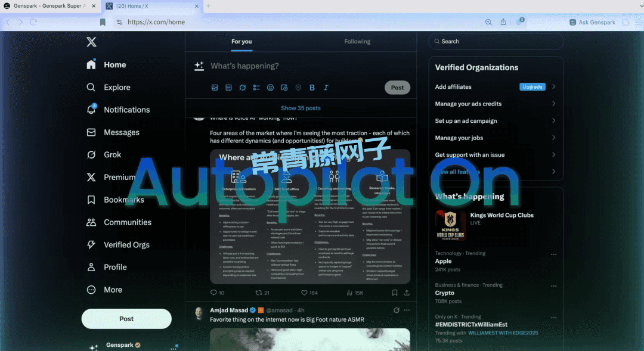The width and height of the screenshot is (644, 351).
Task: Open Amjad Masad's profile name
Action: click(x=229, y=310)
